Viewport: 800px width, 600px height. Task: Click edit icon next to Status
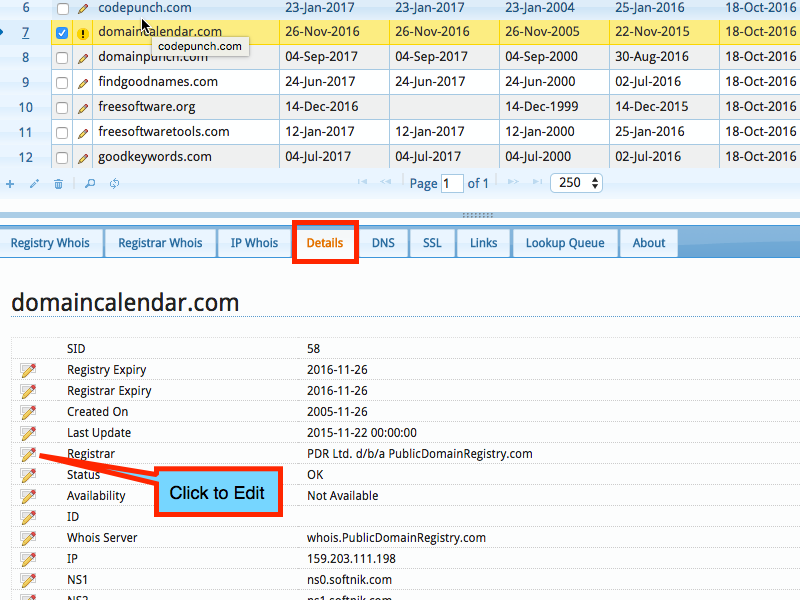tap(28, 475)
